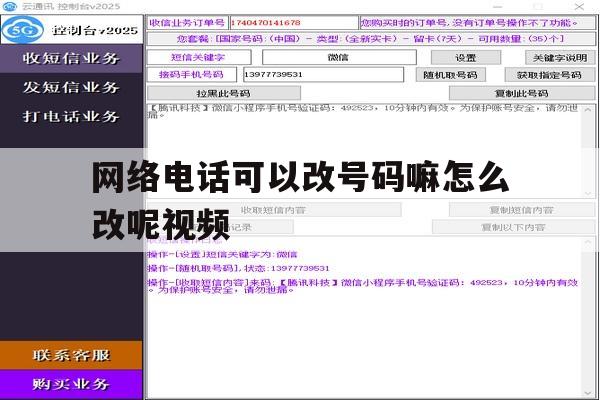Select 打电话业务 in the sidebar
The image size is (600, 400).
(71, 116)
